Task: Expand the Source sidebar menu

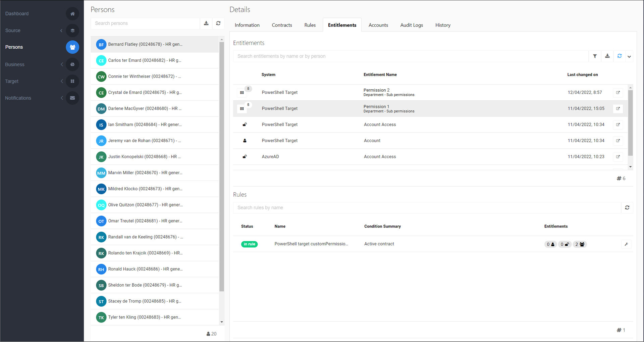Action: (61, 31)
